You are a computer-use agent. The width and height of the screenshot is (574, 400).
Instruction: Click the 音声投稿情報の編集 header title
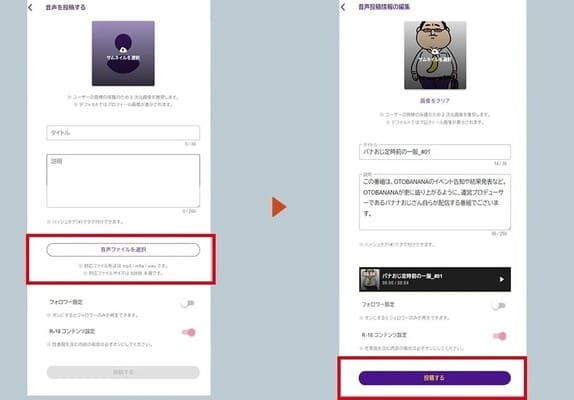384,7
